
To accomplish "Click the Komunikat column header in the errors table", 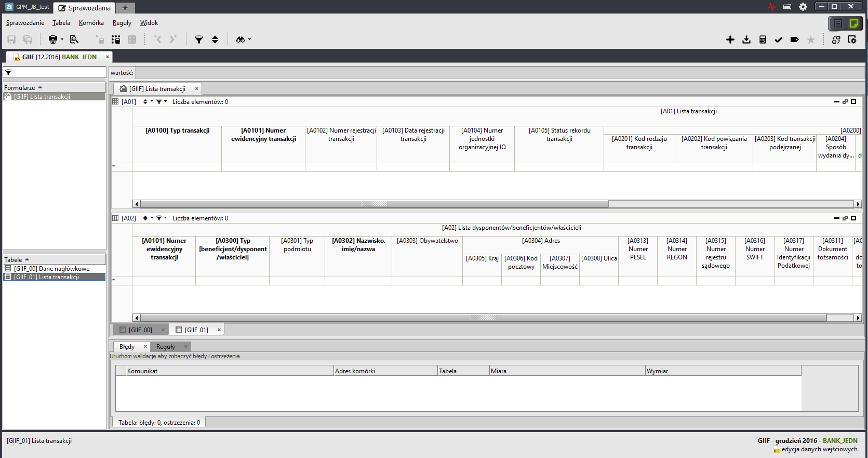I will [230, 371].
